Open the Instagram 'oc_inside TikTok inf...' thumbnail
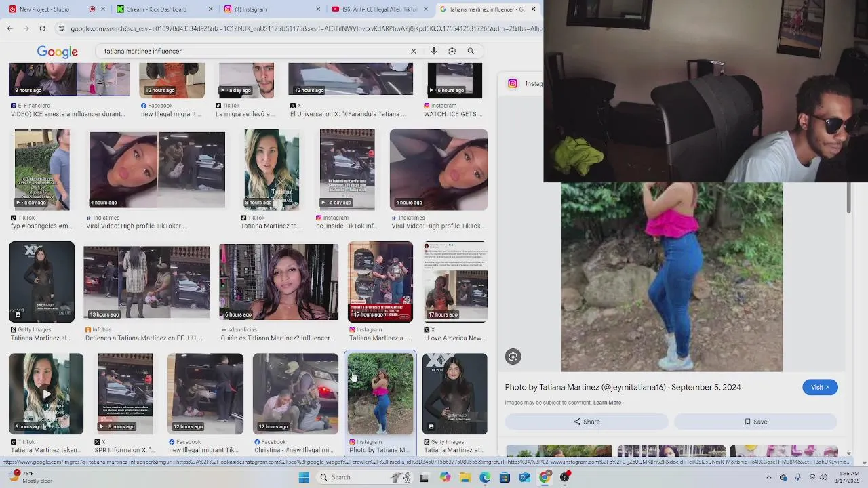Viewport: 868px width, 488px height. tap(347, 169)
